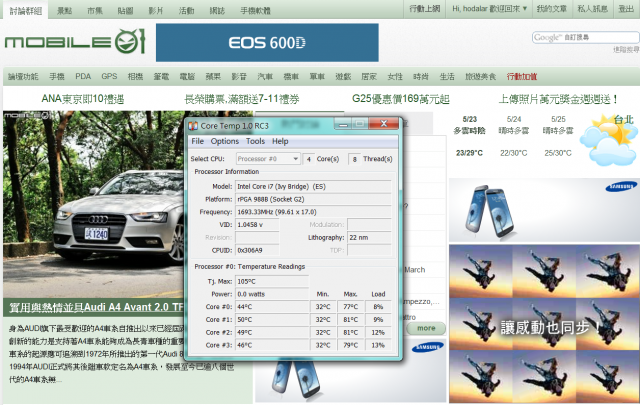
Task: Click the Mobile01 logo
Action: 75,41
